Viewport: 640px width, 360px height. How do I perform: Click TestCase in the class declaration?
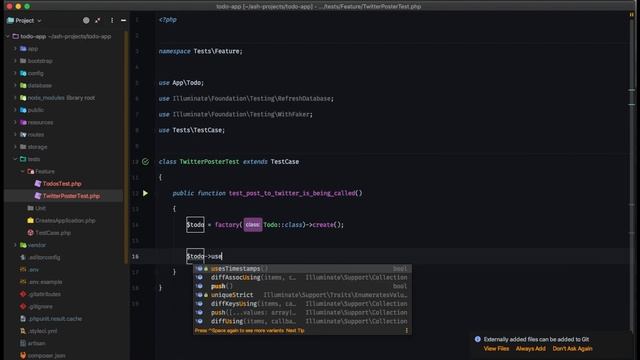[x=284, y=162]
